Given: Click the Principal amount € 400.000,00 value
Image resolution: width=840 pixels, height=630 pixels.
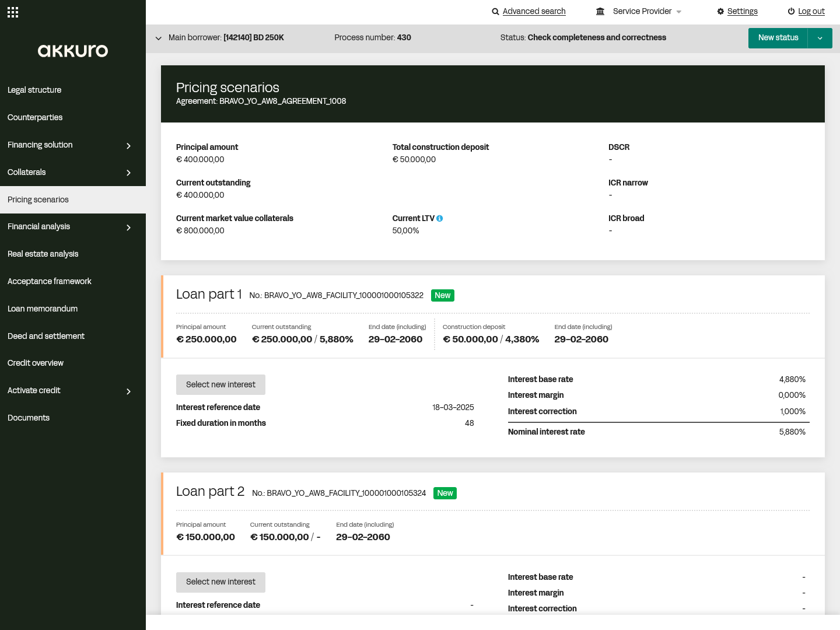Looking at the screenshot, I should coord(200,159).
